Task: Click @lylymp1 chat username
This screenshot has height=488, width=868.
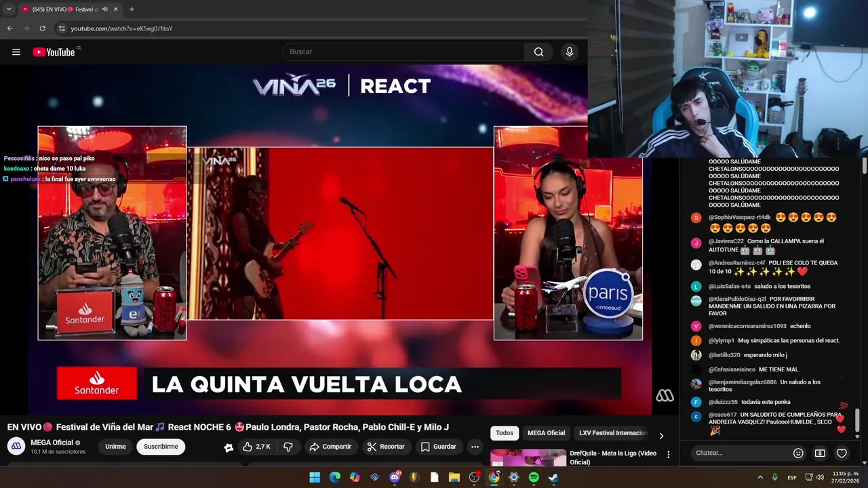Action: click(722, 340)
